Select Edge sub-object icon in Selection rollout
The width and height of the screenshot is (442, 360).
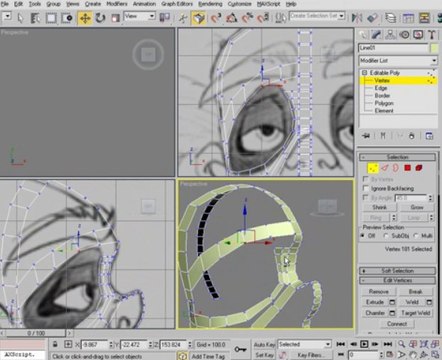pos(385,168)
